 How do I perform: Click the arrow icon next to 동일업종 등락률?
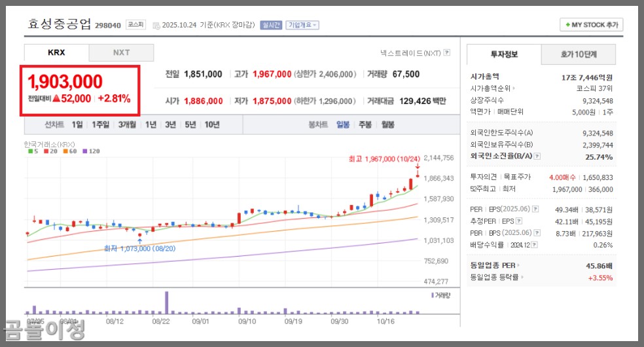tap(522, 277)
